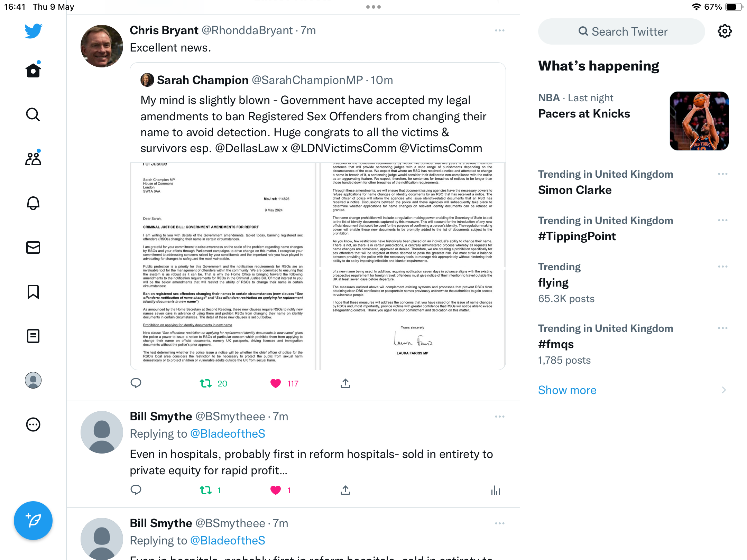Toggle retweet on Chris Bryant's tweet

coord(206,383)
